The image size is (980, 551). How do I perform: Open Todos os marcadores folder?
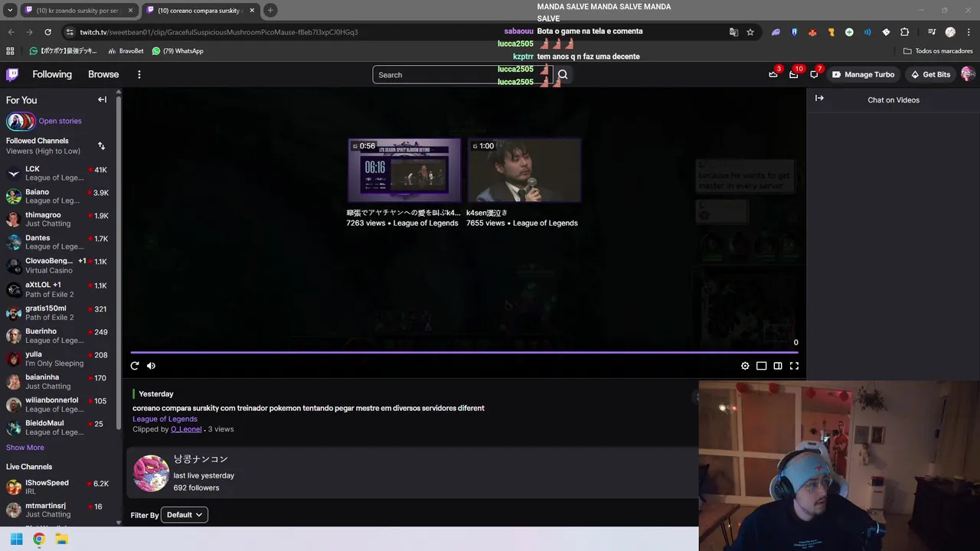pyautogui.click(x=938, y=51)
